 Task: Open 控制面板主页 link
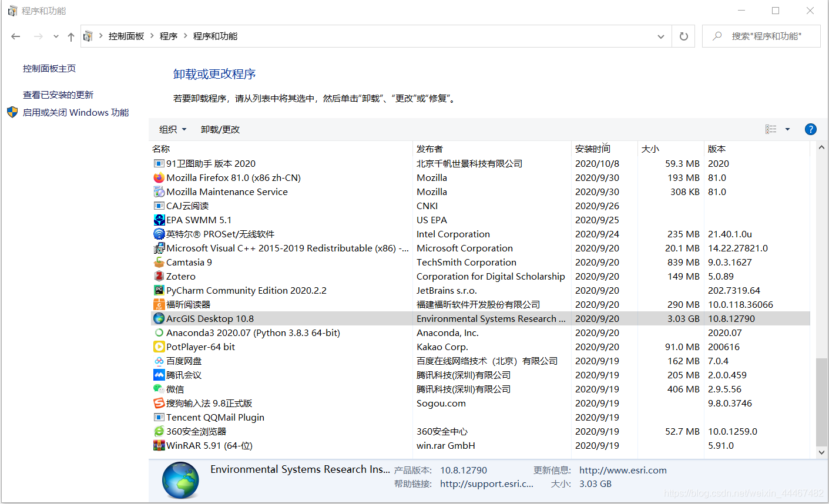49,68
